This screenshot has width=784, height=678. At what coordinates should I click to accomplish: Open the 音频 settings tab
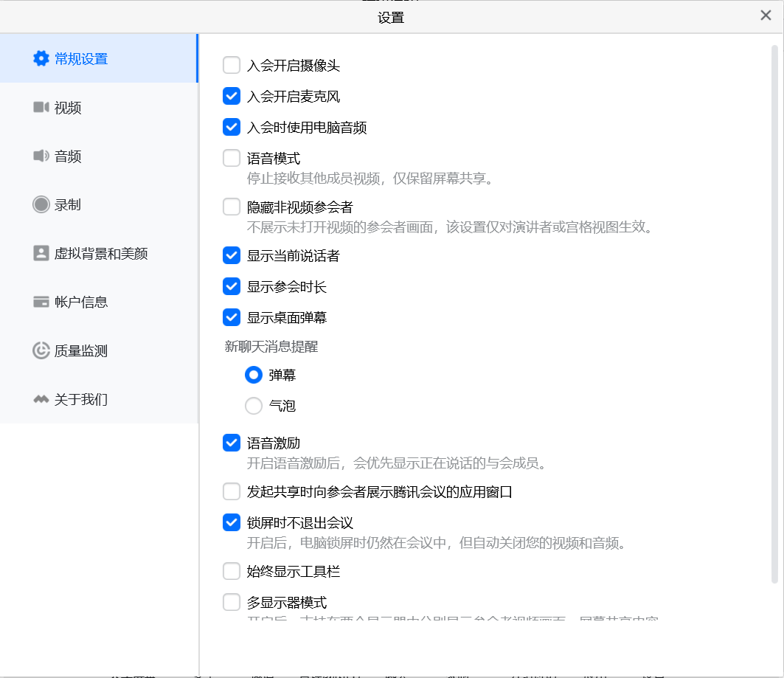(x=99, y=156)
